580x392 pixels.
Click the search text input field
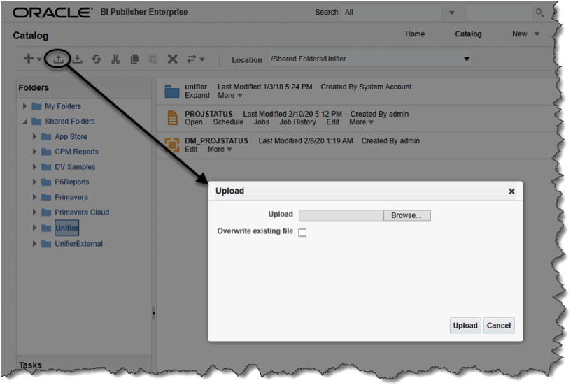point(499,13)
